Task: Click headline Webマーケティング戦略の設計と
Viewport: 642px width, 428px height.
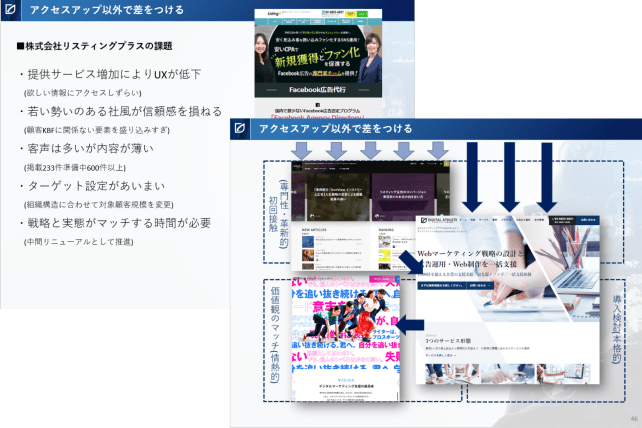Action: pyautogui.click(x=470, y=254)
